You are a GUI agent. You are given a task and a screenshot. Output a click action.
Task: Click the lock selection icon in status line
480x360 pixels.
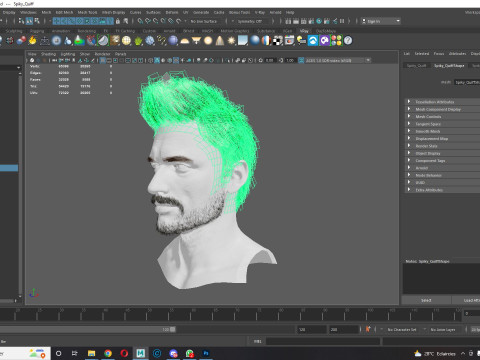[x=118, y=21]
